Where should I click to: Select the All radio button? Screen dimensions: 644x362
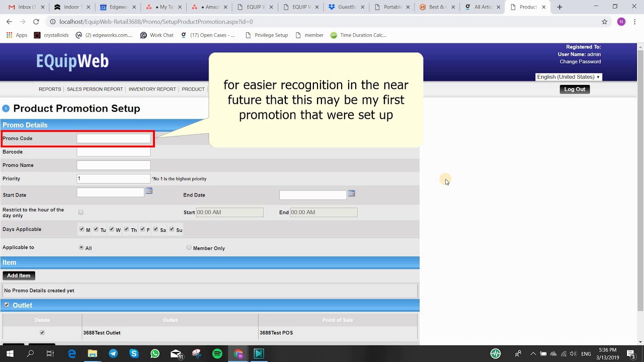point(82,247)
